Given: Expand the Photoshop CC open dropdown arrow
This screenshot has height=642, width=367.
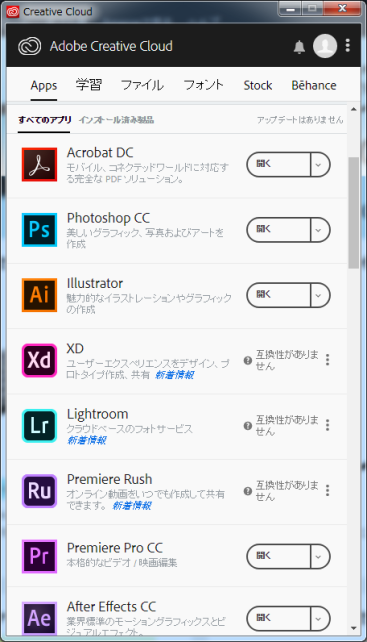Looking at the screenshot, I should point(320,230).
